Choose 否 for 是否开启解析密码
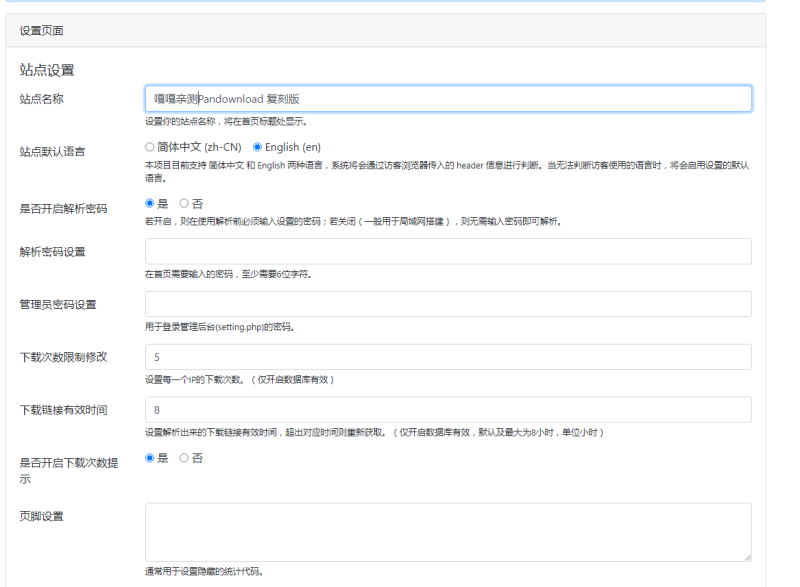The width and height of the screenshot is (800, 587). point(184,203)
